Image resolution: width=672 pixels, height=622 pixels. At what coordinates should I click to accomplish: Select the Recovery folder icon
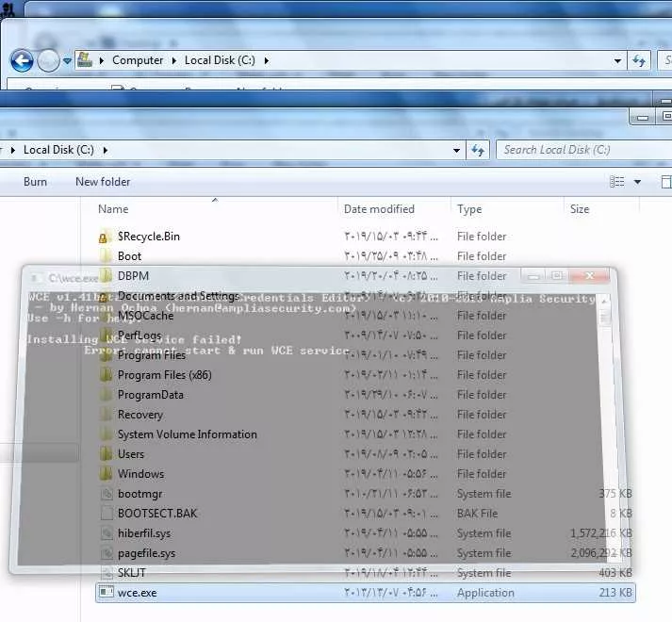click(x=106, y=415)
